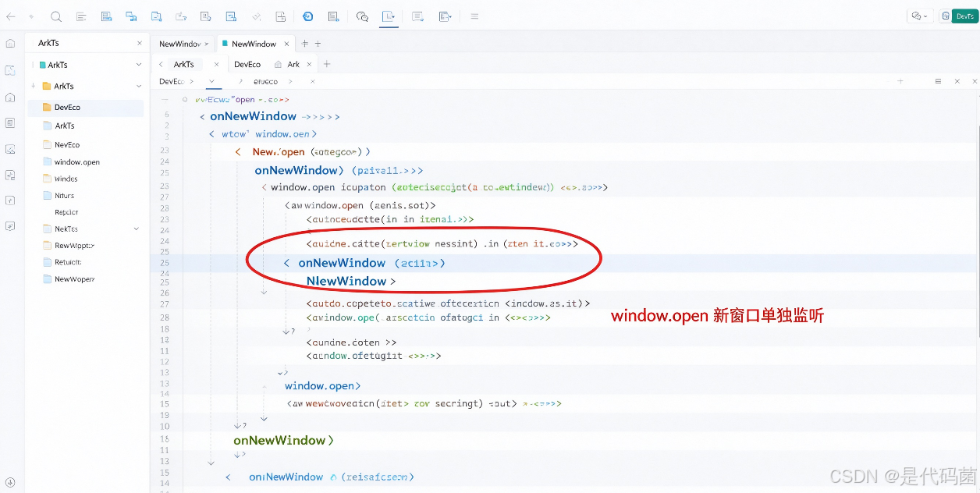Collapse the ArkTs folder chevron
Image resolution: width=980 pixels, height=493 pixels.
pyautogui.click(x=139, y=86)
